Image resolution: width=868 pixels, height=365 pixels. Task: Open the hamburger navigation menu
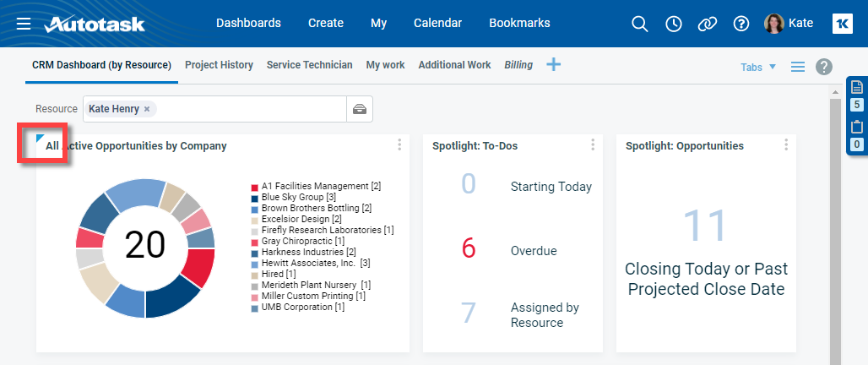pyautogui.click(x=24, y=24)
